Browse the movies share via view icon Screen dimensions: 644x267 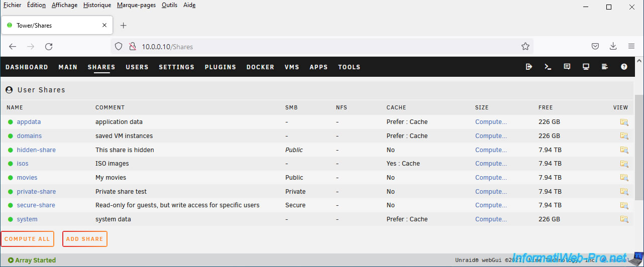[624, 178]
